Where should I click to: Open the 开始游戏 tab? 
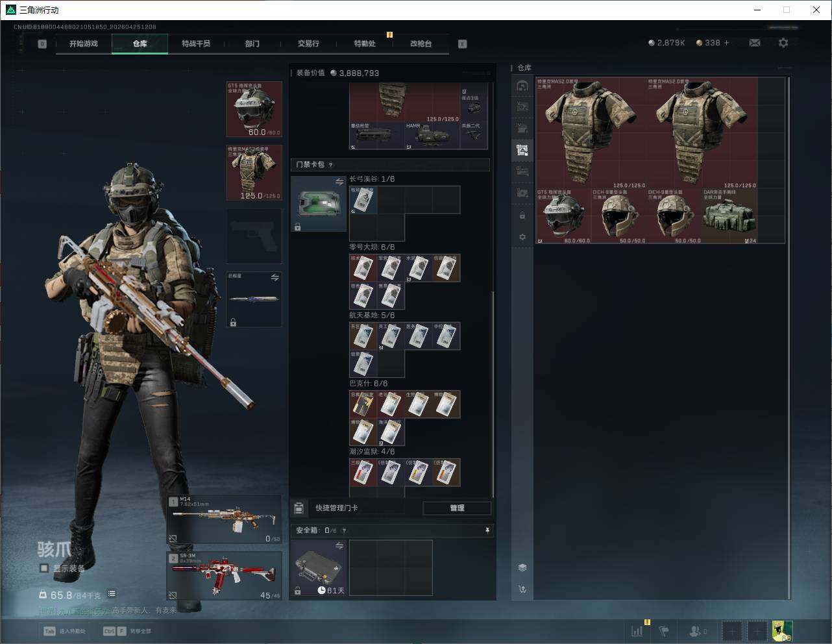(84, 43)
